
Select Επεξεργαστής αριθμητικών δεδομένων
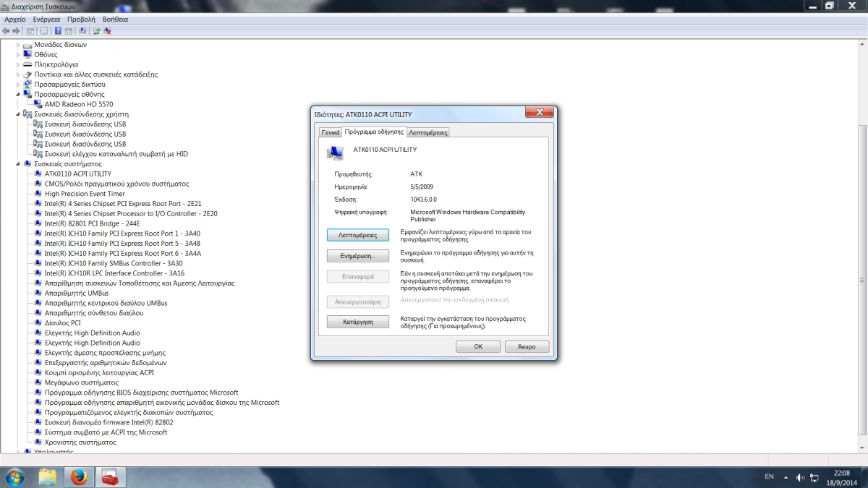pos(106,363)
